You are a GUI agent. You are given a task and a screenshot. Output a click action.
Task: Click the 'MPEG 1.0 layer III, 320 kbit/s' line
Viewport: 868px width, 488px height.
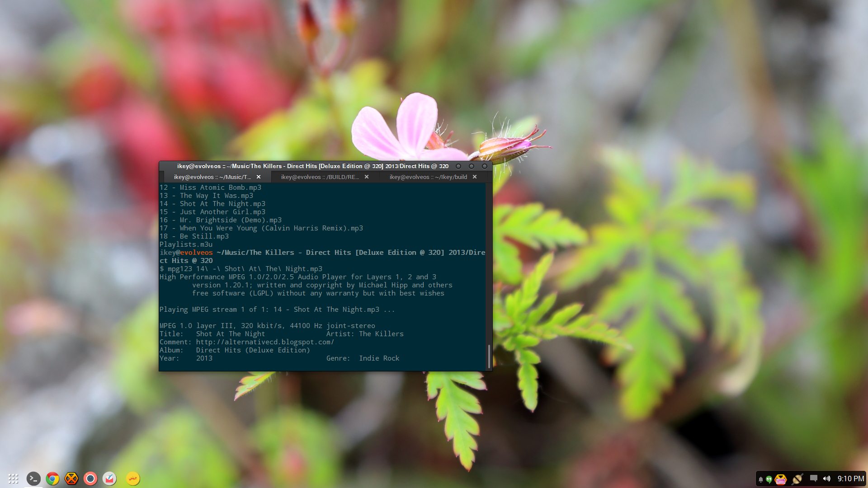(x=267, y=326)
